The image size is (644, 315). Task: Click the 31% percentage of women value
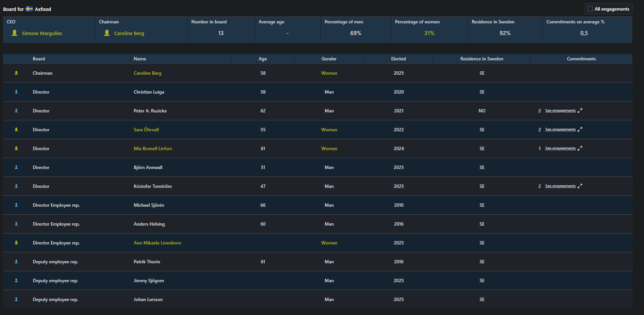coord(429,33)
